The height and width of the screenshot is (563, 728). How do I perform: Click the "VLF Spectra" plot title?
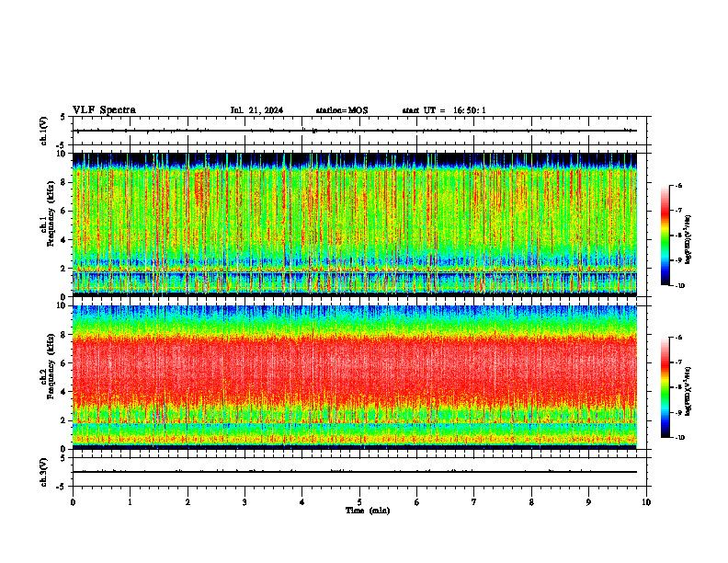click(104, 110)
